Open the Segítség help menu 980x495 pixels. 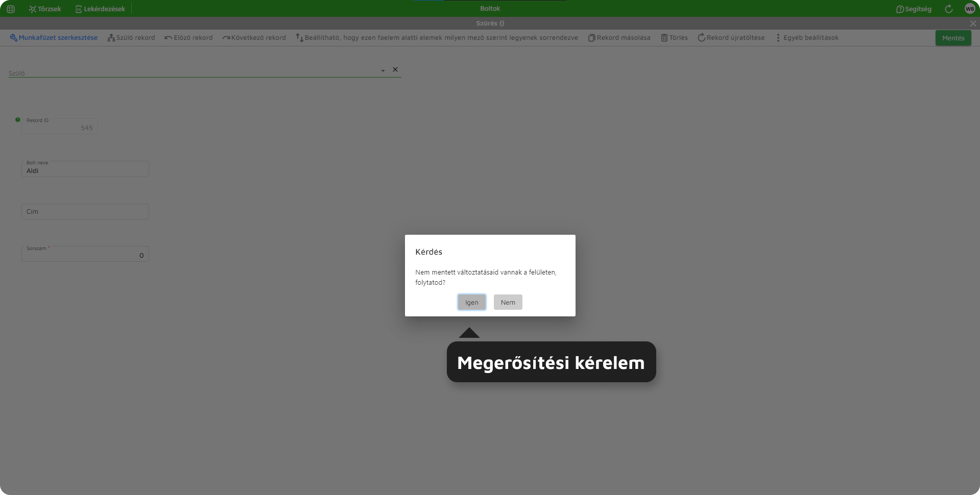[914, 9]
